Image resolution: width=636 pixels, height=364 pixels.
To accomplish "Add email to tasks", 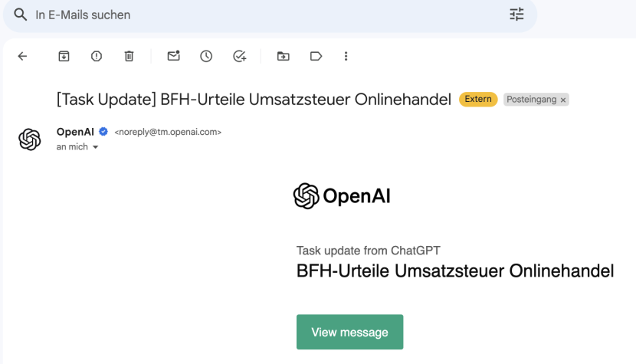I will [239, 56].
